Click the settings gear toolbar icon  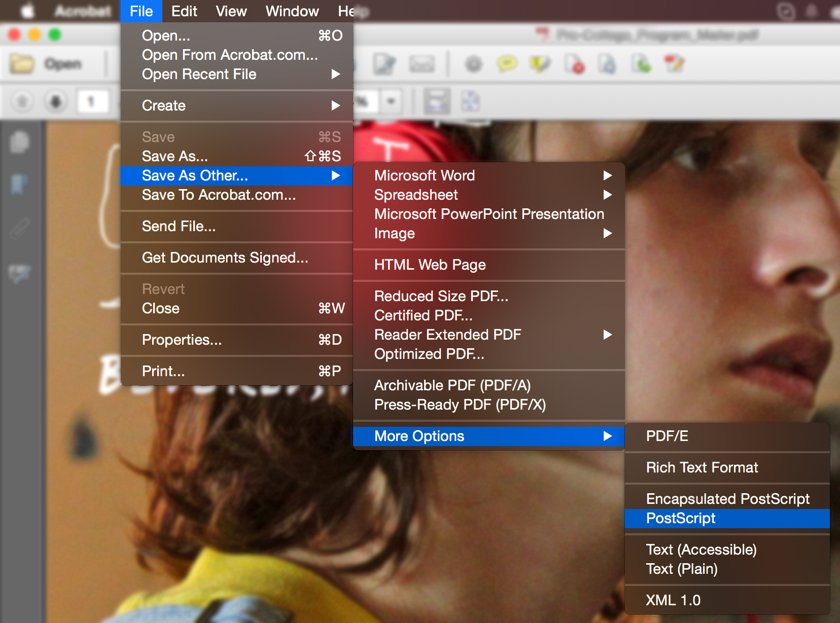click(474, 64)
